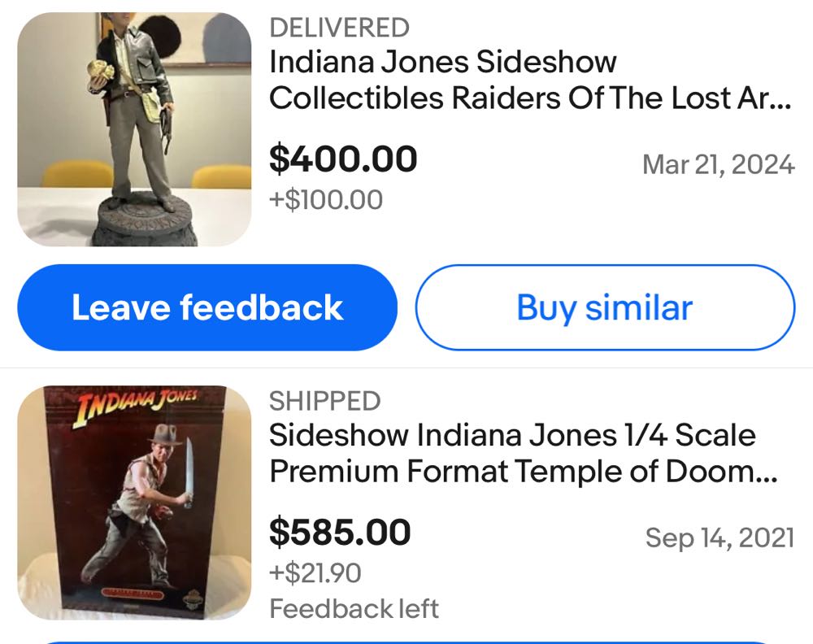Image resolution: width=813 pixels, height=644 pixels.
Task: Click the Sep 14, 2021 purchase date
Action: pos(720,537)
